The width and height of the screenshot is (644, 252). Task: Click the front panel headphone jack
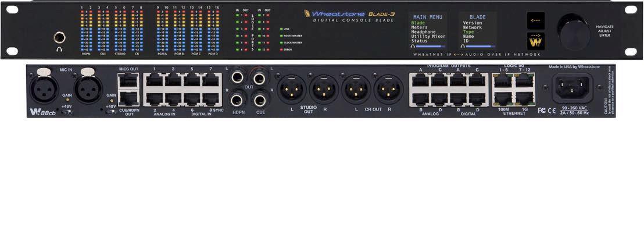pos(59,38)
